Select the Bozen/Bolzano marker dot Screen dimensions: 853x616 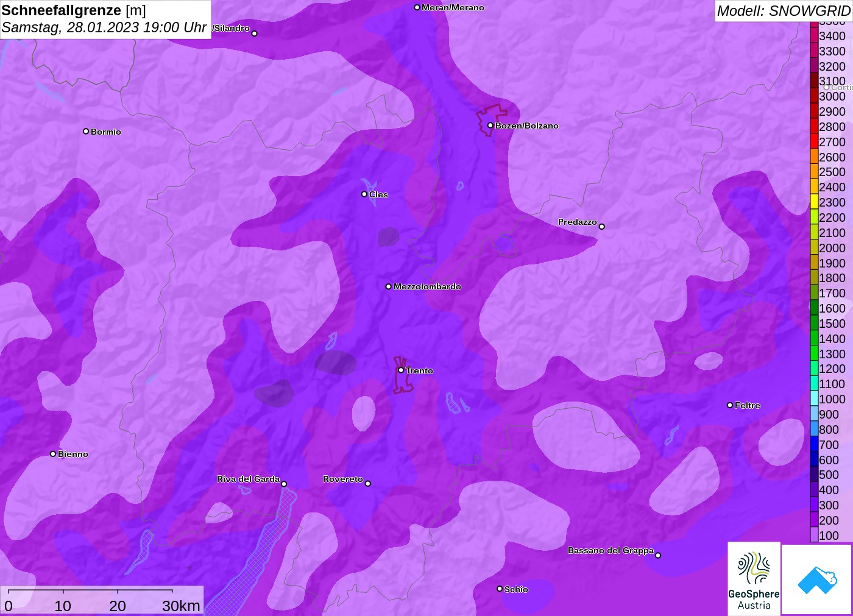pyautogui.click(x=490, y=126)
